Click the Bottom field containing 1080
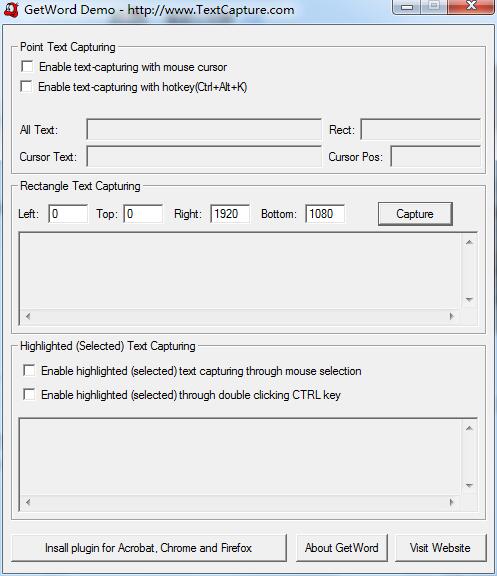The width and height of the screenshot is (497, 576). tap(325, 214)
